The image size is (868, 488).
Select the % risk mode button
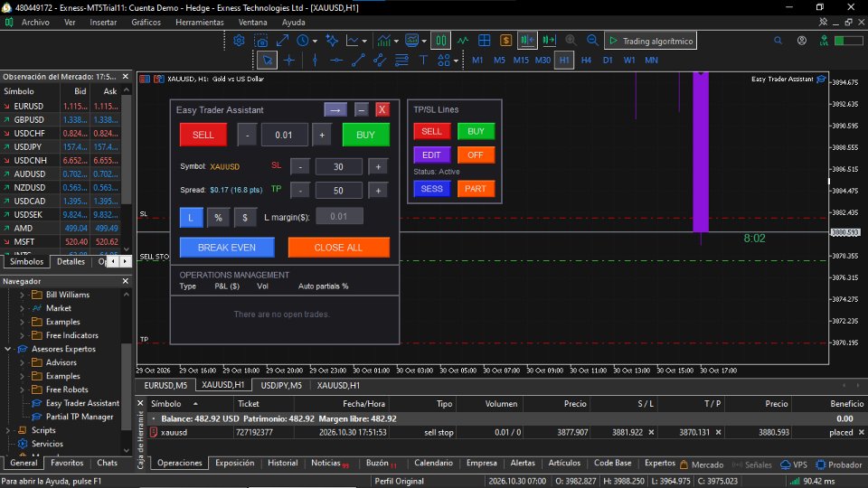[x=218, y=218]
